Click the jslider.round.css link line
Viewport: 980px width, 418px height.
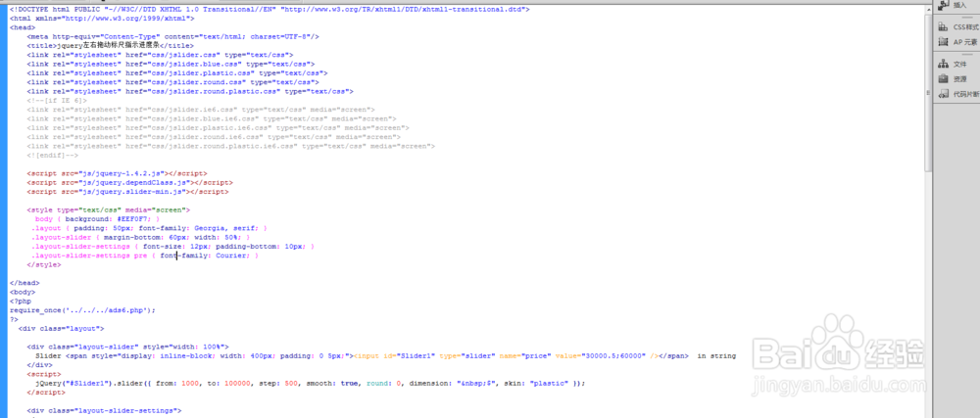(172, 81)
